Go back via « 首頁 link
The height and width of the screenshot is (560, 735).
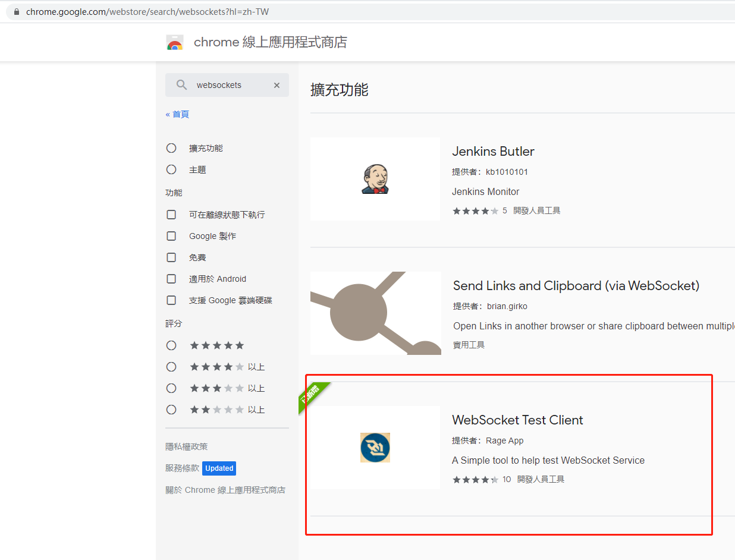[x=177, y=114]
